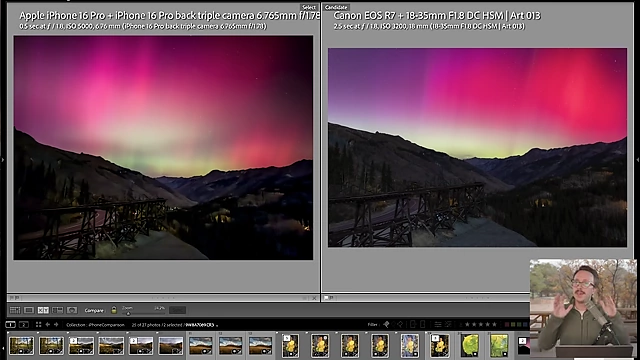
Task: Filter by one star rating
Action: (x=467, y=324)
